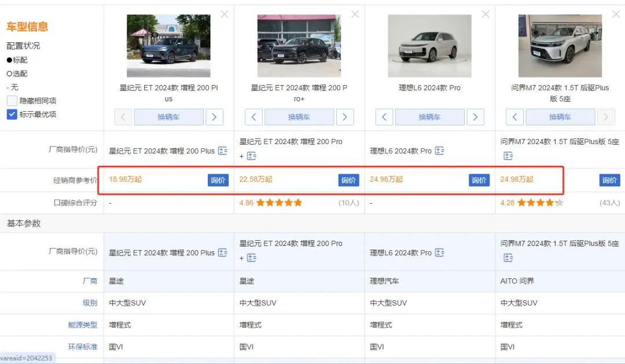Image resolution: width=625 pixels, height=364 pixels.
Task: Click the 厂商 parameter label
Action: [x=90, y=281]
